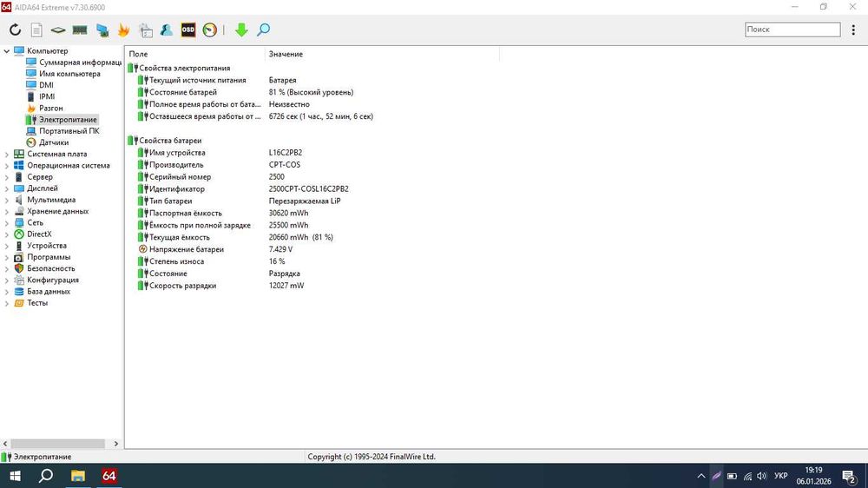This screenshot has height=488, width=868.
Task: Expand the Дисплей tree node
Action: click(7, 188)
